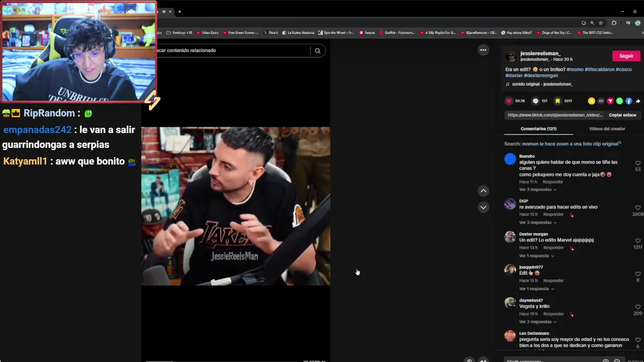Open 'Spin the Wheel' bookmark
This screenshot has height=362, width=644.
point(336,33)
